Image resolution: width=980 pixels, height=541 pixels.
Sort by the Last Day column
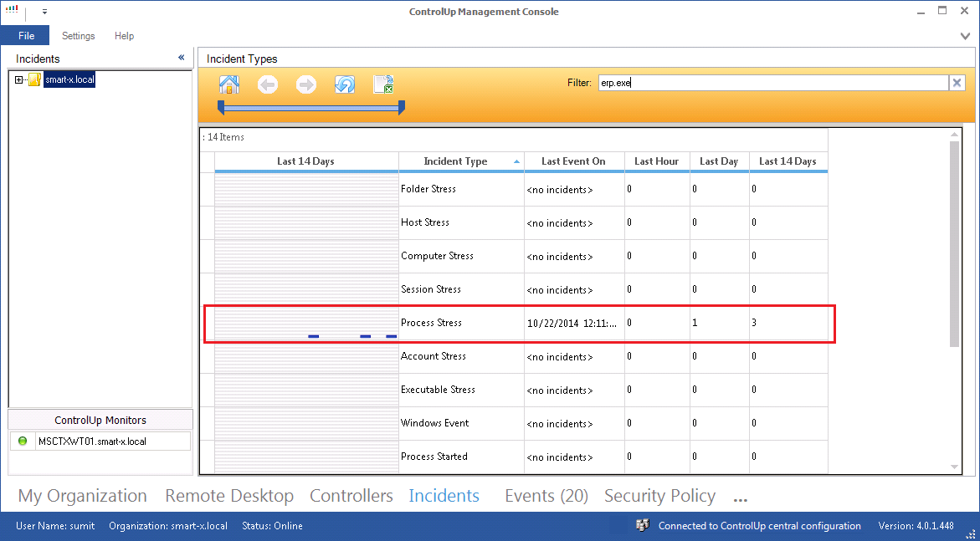click(719, 161)
